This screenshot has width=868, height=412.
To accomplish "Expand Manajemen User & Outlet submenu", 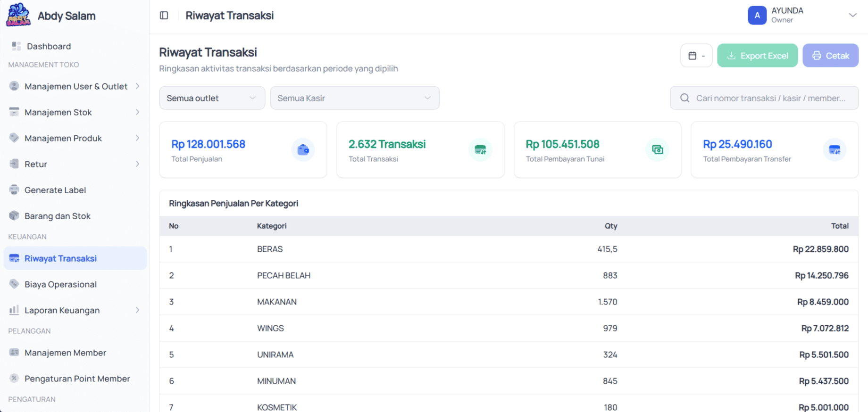I will [x=137, y=86].
